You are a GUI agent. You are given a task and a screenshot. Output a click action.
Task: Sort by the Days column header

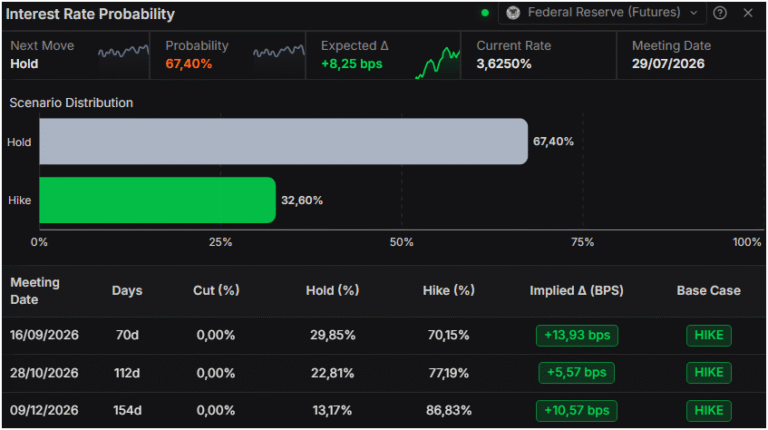pyautogui.click(x=127, y=290)
